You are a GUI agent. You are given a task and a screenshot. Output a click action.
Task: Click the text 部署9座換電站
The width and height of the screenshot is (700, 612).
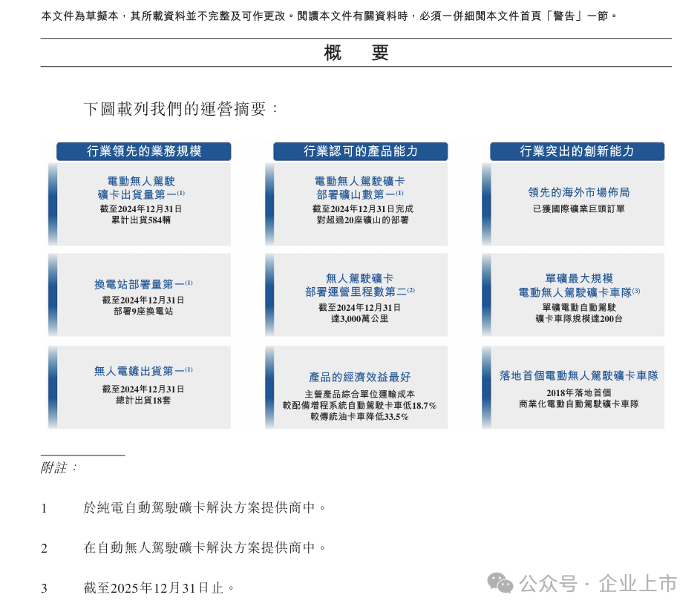coord(143,312)
